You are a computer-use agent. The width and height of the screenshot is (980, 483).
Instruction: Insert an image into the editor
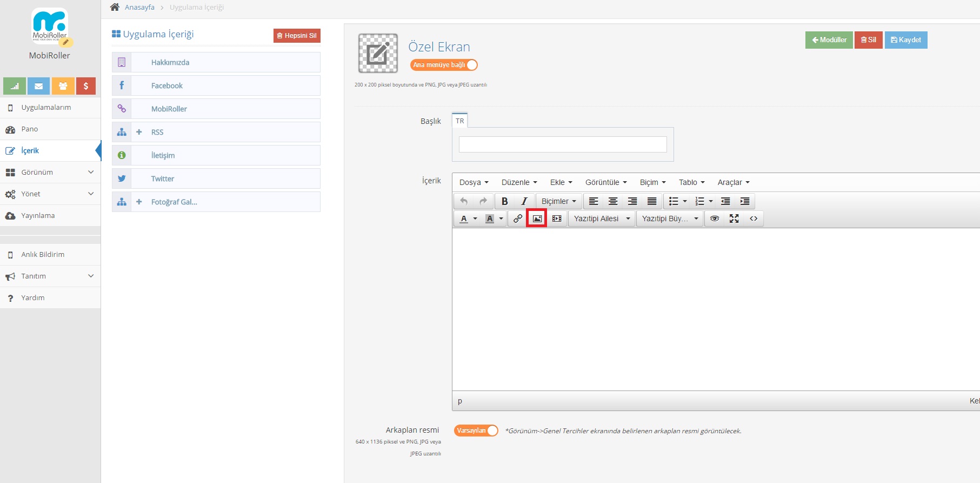pyautogui.click(x=537, y=219)
